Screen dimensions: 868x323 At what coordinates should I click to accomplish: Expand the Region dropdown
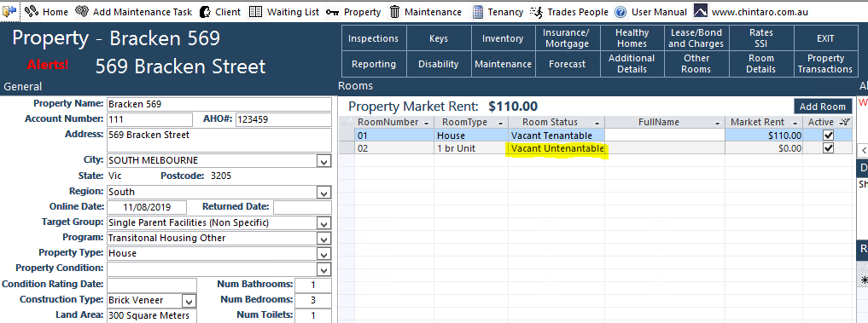(323, 193)
